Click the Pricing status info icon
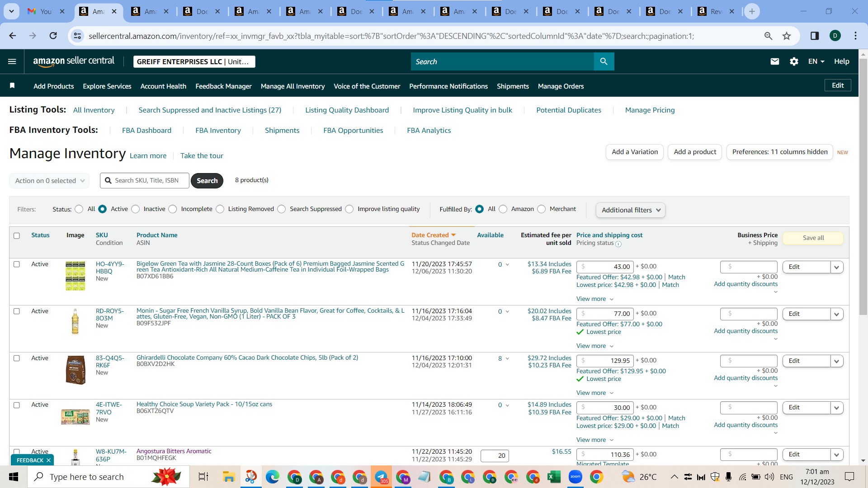 click(618, 244)
